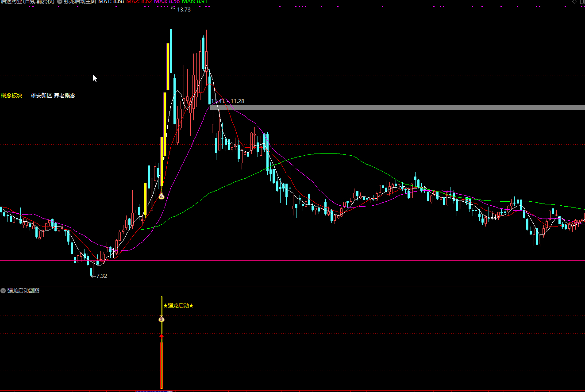Click the 概念板块 label
585x392 pixels.
pyautogui.click(x=12, y=95)
